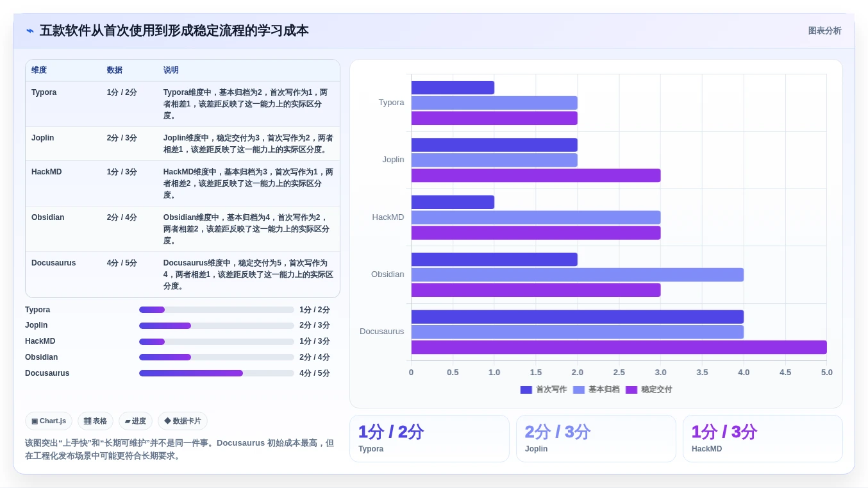Click the Docusaurus description text in table

coord(248,274)
